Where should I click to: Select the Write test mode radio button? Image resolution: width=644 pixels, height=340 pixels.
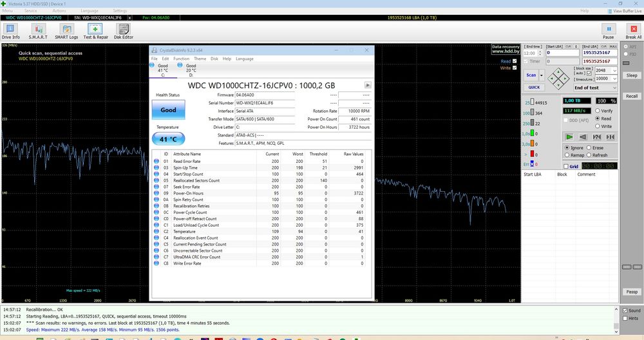click(x=598, y=126)
